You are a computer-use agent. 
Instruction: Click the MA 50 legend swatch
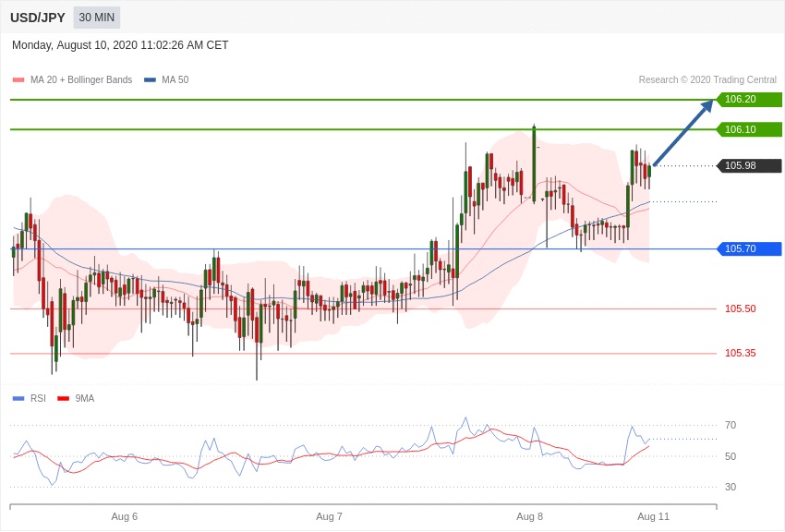point(150,80)
